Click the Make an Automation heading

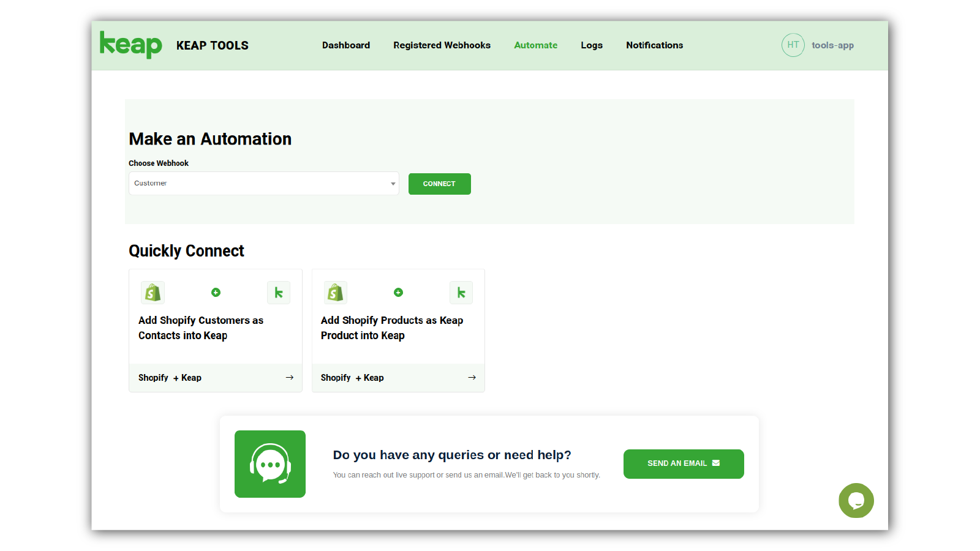210,139
